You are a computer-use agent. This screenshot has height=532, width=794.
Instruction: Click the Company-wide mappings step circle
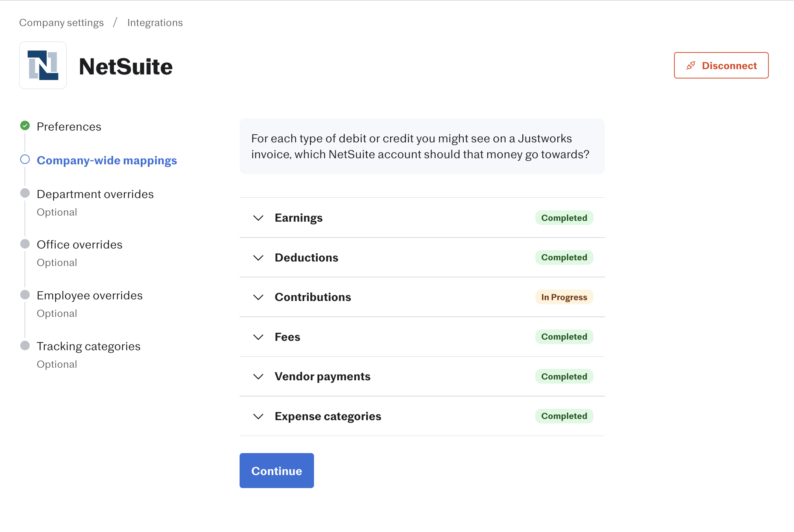pos(25,159)
